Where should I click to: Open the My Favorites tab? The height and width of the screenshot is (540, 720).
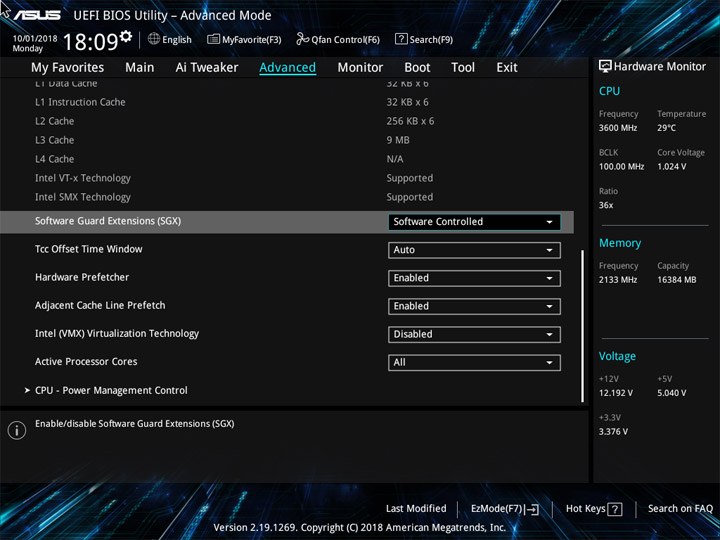(68, 68)
